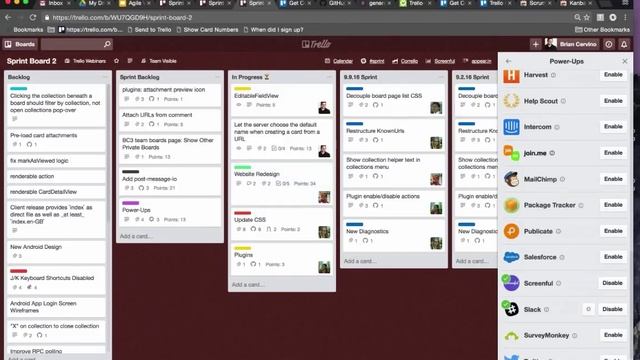This screenshot has height=360, width=640.
Task: Open the Send to Trello bookmark
Action: (149, 29)
